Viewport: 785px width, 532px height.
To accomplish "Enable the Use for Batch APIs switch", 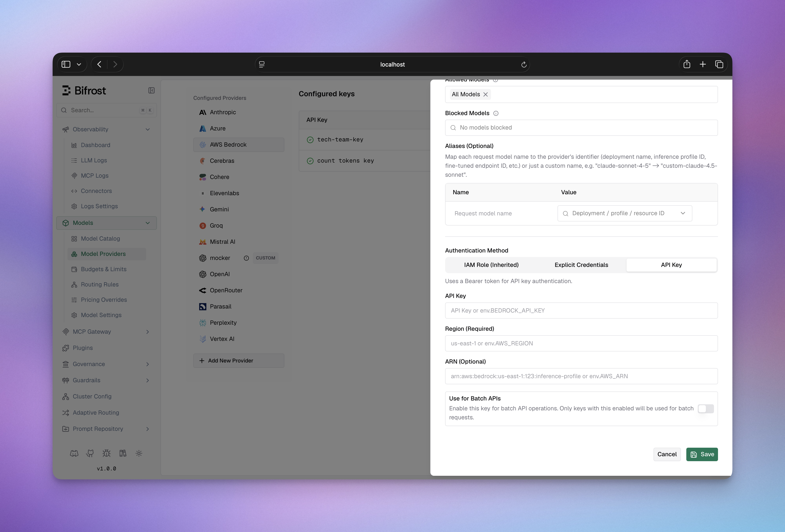I will coord(706,409).
